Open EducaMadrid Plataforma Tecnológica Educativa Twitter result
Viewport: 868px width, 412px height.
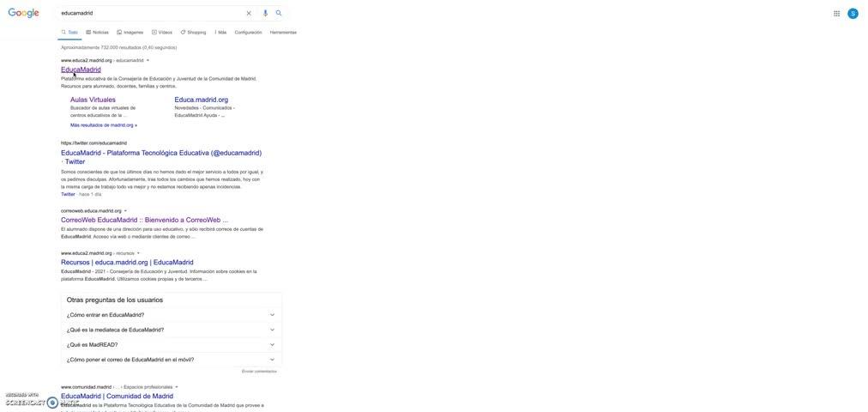click(x=161, y=157)
